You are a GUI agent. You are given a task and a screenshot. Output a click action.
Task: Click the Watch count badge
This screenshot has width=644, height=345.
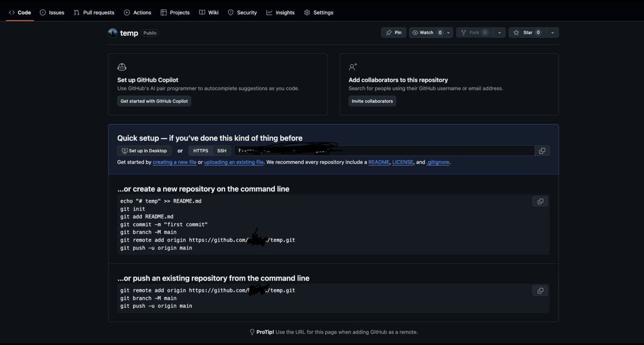click(440, 33)
